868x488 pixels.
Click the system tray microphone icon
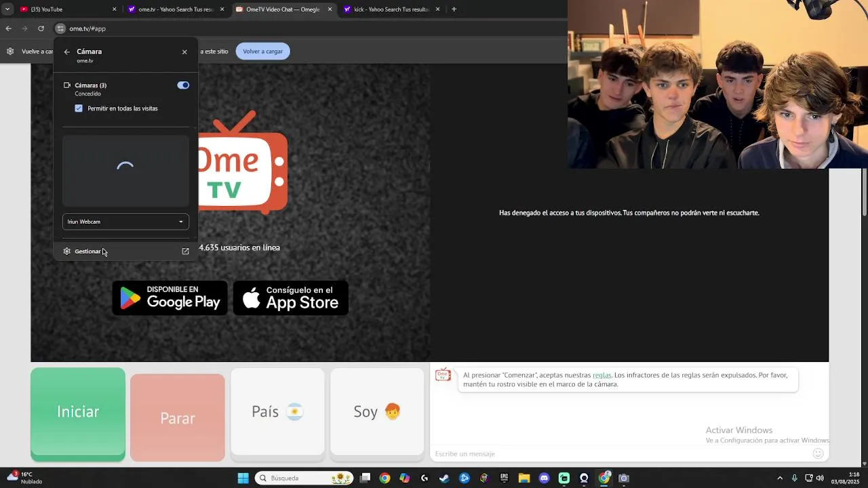tap(794, 479)
